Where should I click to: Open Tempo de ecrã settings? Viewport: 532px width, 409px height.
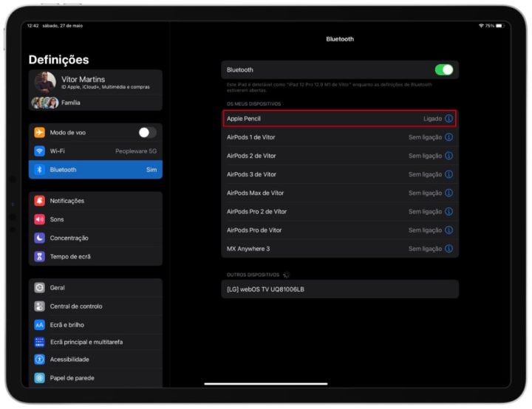pos(95,256)
